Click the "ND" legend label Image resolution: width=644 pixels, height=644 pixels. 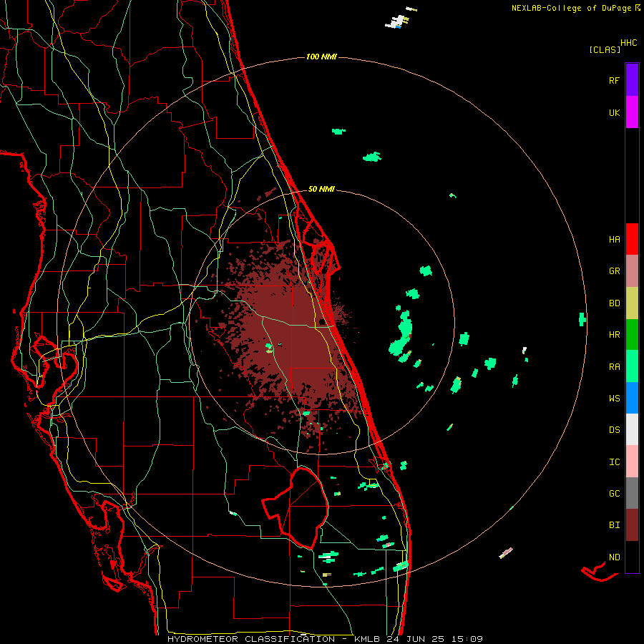(614, 557)
